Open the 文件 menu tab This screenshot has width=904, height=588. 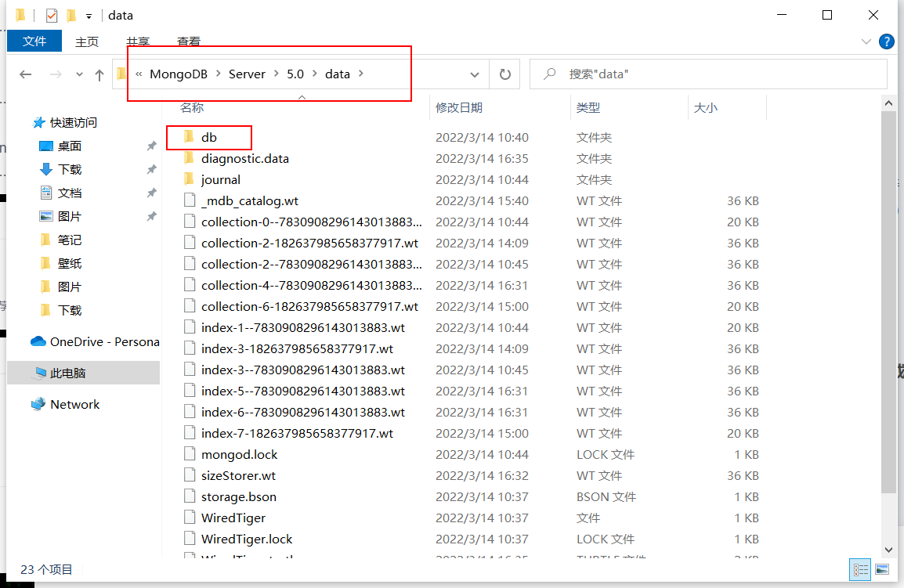(x=34, y=41)
